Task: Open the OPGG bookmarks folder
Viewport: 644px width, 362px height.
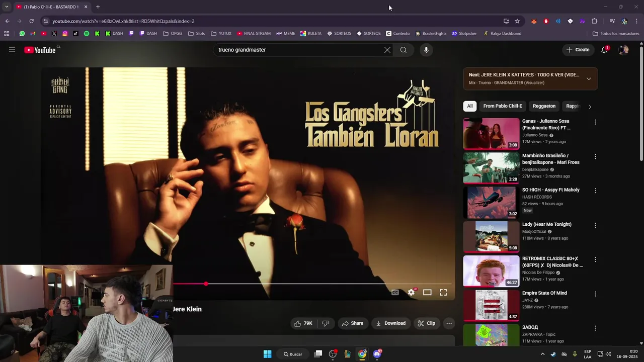Action: tap(173, 34)
